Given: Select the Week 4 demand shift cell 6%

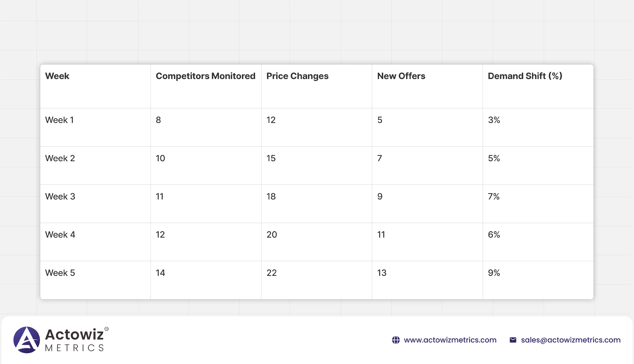Looking at the screenshot, I should point(494,235).
